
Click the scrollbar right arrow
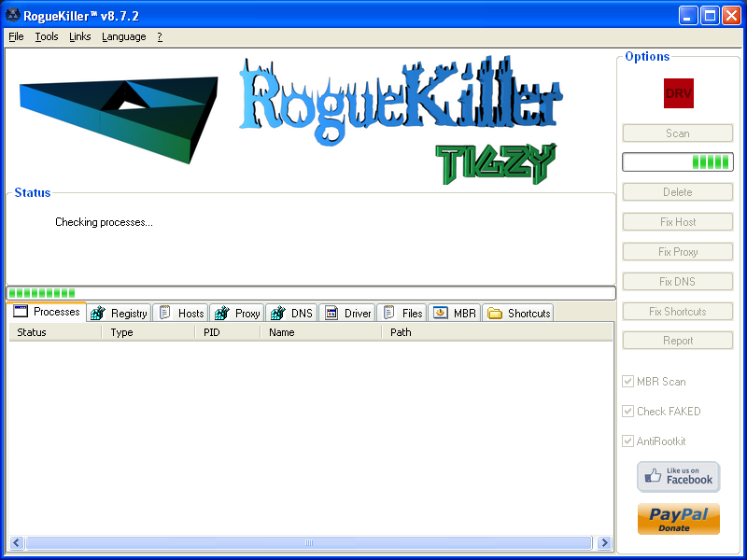tap(604, 542)
